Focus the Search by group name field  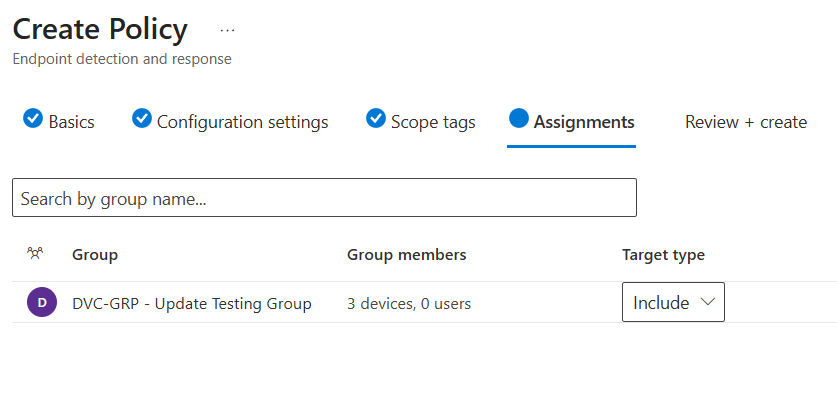coord(324,198)
